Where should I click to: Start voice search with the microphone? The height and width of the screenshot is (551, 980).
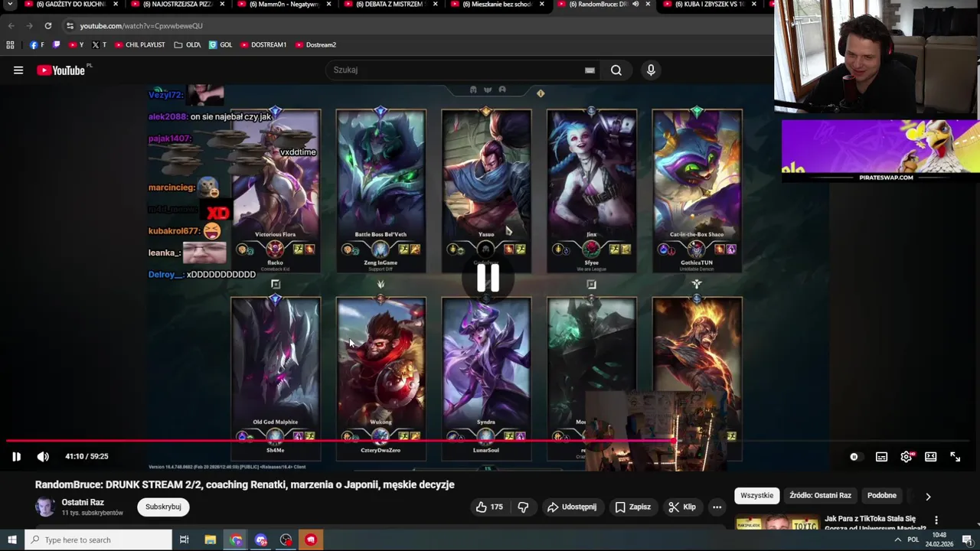pyautogui.click(x=651, y=70)
